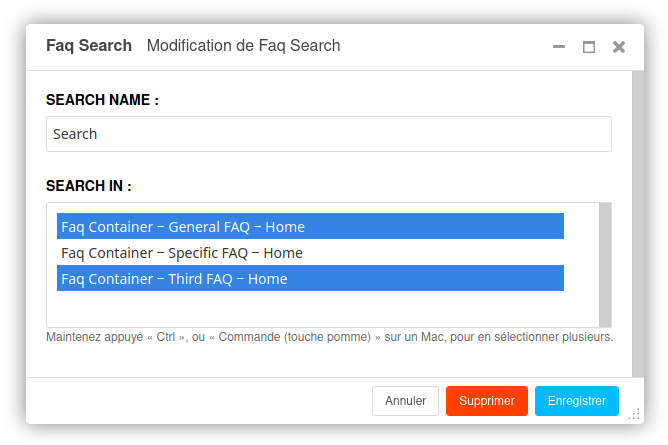Click the dialog's main vertical scrollbar
The height and width of the screenshot is (445, 668).
[638, 224]
